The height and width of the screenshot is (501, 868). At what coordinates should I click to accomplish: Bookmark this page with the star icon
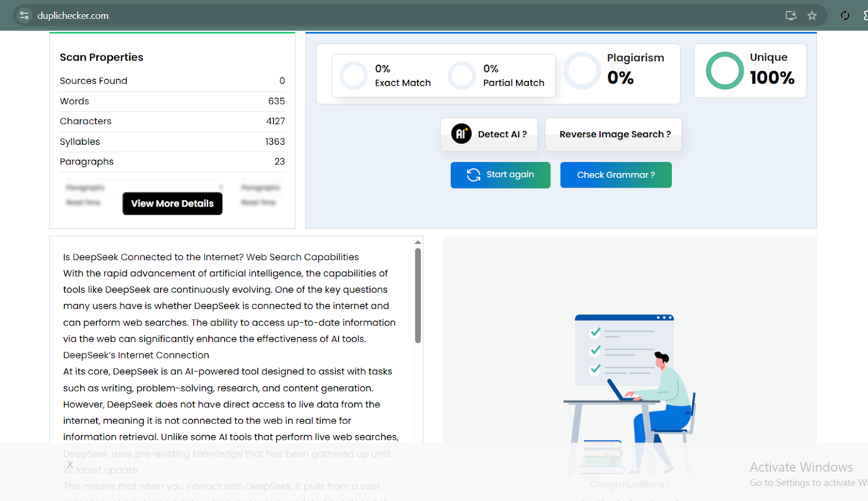pos(812,15)
